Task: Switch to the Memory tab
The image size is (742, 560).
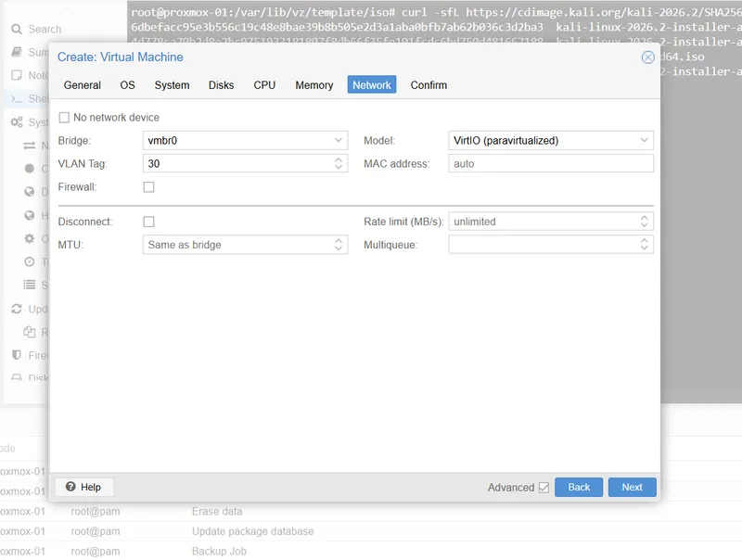Action: tap(314, 85)
